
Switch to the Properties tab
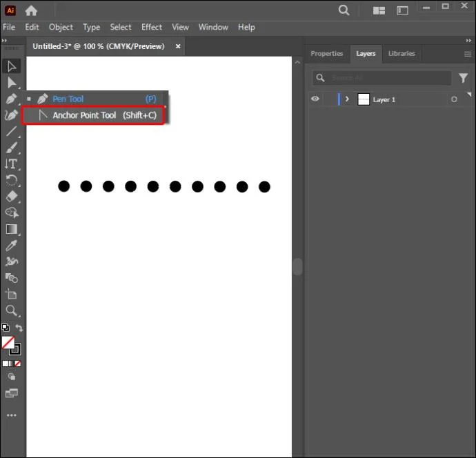(x=326, y=53)
